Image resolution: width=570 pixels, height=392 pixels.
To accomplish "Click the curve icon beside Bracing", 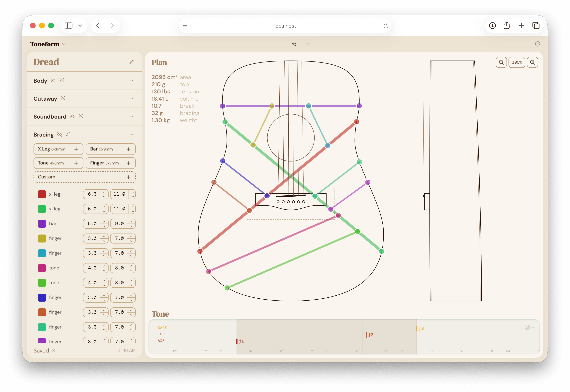I will (68, 134).
